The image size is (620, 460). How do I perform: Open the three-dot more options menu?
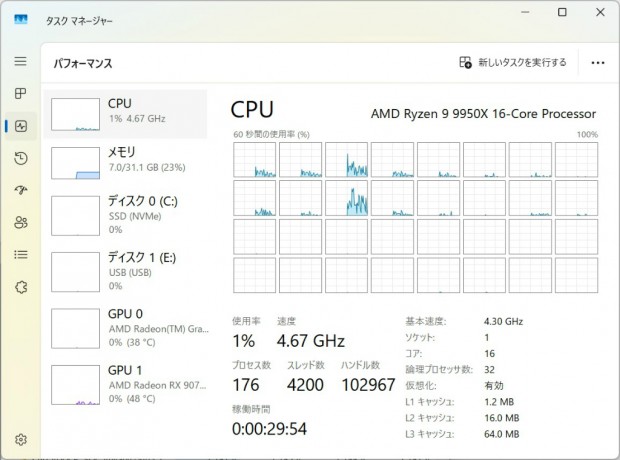597,62
